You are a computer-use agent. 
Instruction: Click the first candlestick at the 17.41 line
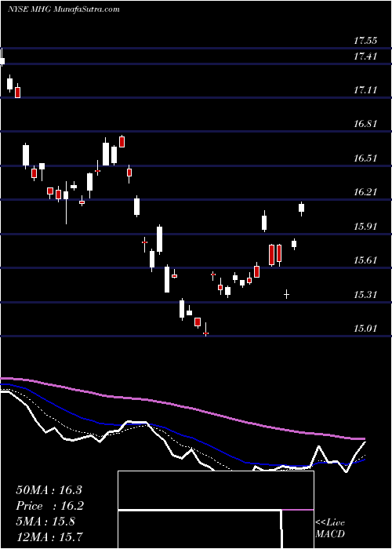[x=2, y=57]
